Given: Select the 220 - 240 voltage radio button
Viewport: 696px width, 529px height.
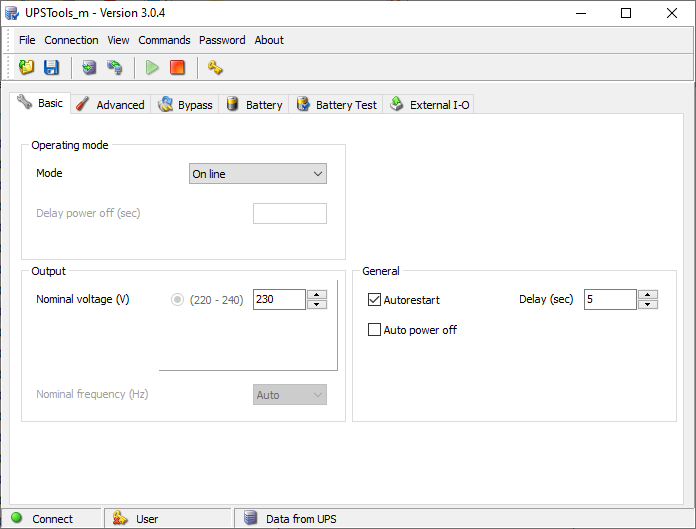Looking at the screenshot, I should tap(178, 300).
